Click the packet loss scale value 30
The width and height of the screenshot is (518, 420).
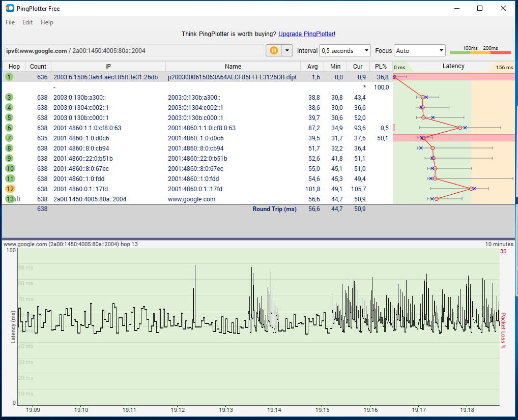[x=503, y=251]
